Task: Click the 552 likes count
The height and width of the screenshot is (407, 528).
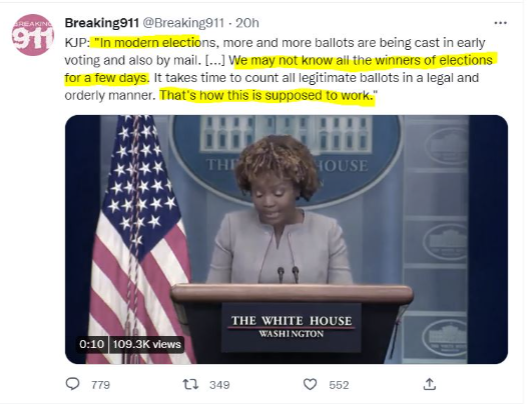Action: pyautogui.click(x=339, y=385)
